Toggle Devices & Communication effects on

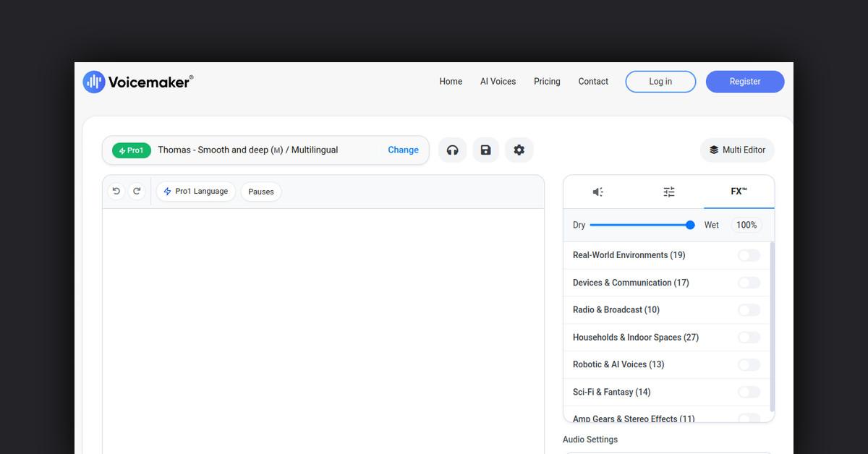point(749,283)
